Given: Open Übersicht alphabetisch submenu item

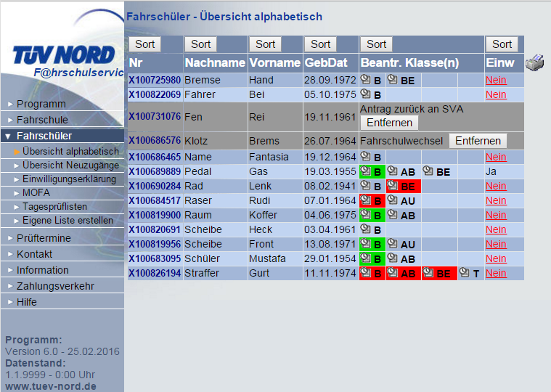Looking at the screenshot, I should [x=70, y=152].
